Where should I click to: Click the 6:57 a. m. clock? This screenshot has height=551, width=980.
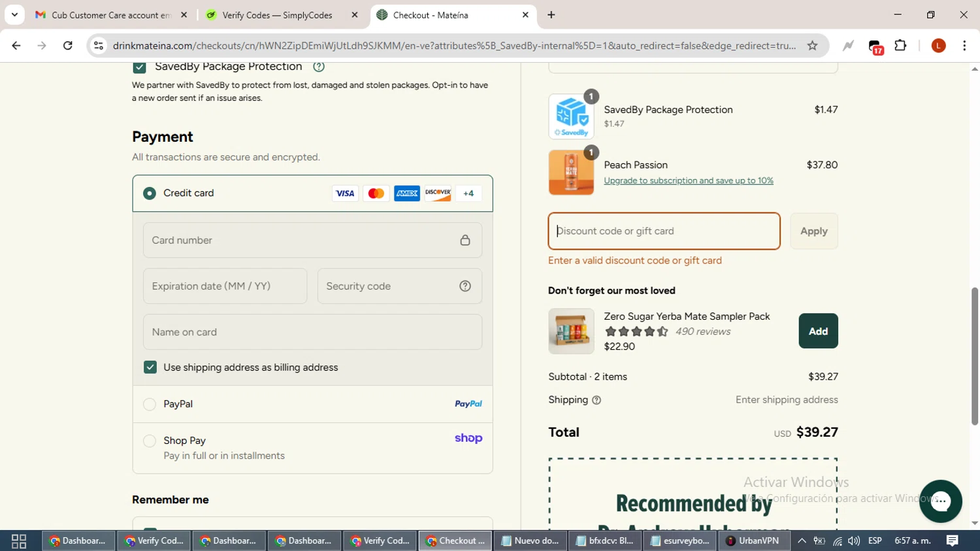[x=913, y=541]
